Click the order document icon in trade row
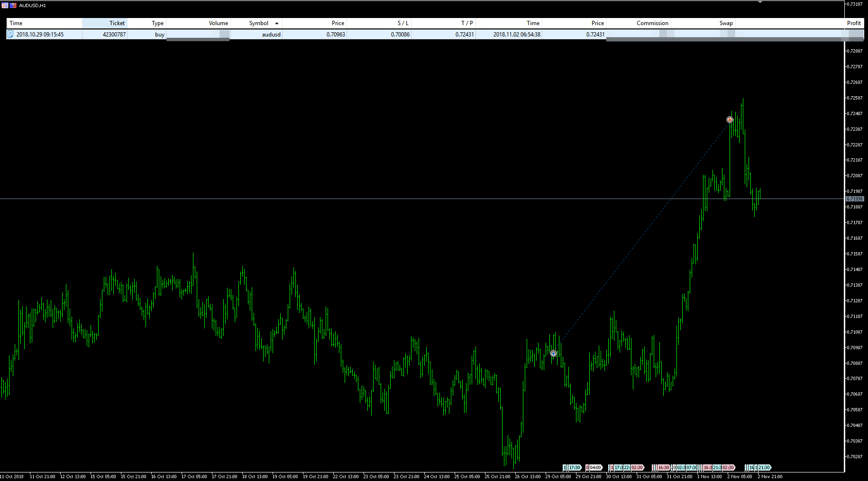Viewport: 868px width, 481px height. (10, 34)
